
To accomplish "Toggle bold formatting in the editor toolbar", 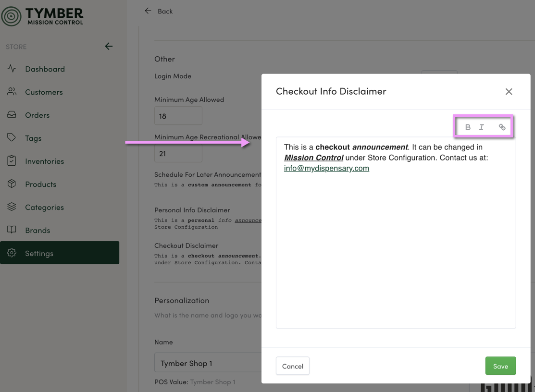I will click(468, 127).
